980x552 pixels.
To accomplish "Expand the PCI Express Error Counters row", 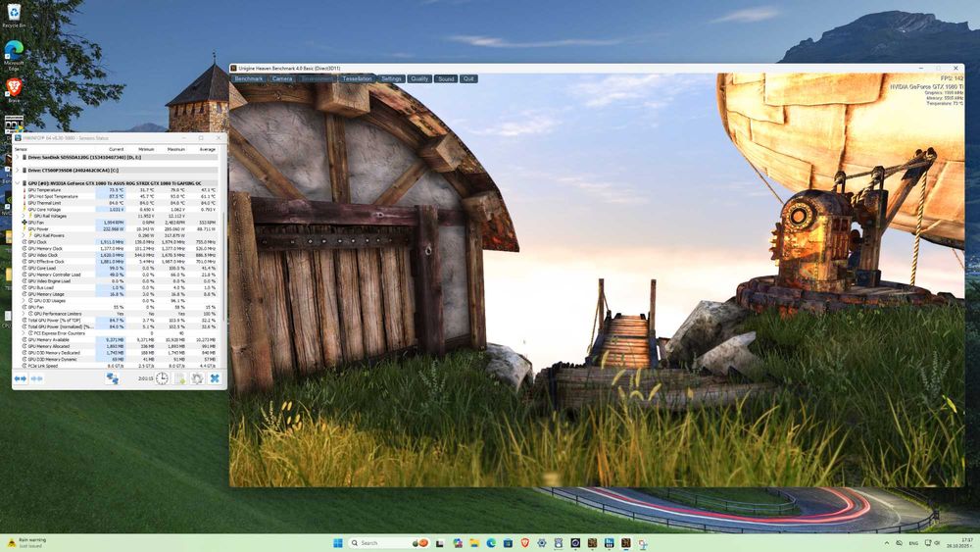I will (x=24, y=333).
